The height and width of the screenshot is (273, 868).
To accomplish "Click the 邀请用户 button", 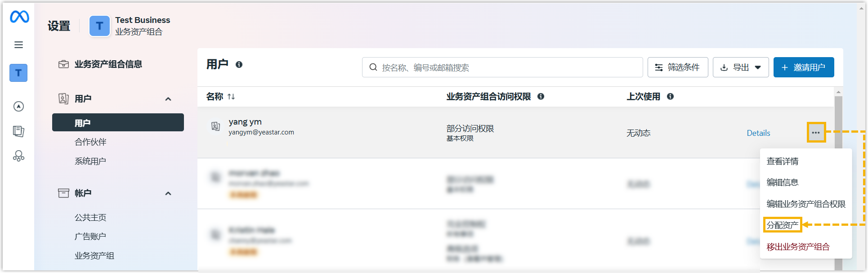I will point(803,67).
